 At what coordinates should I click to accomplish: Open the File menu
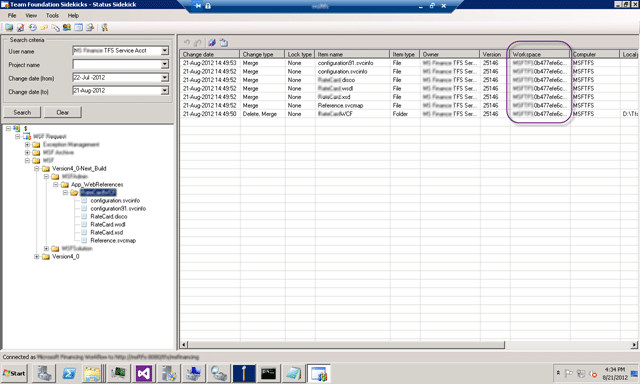[x=12, y=16]
